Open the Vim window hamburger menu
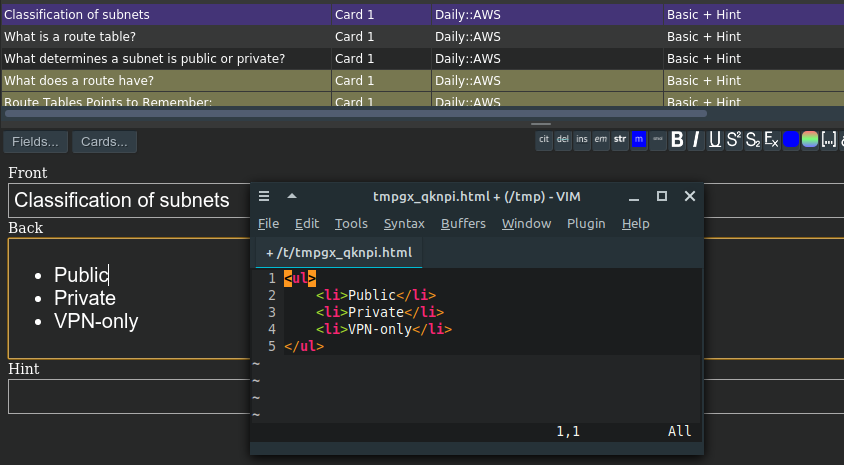This screenshot has width=844, height=465. click(x=264, y=196)
